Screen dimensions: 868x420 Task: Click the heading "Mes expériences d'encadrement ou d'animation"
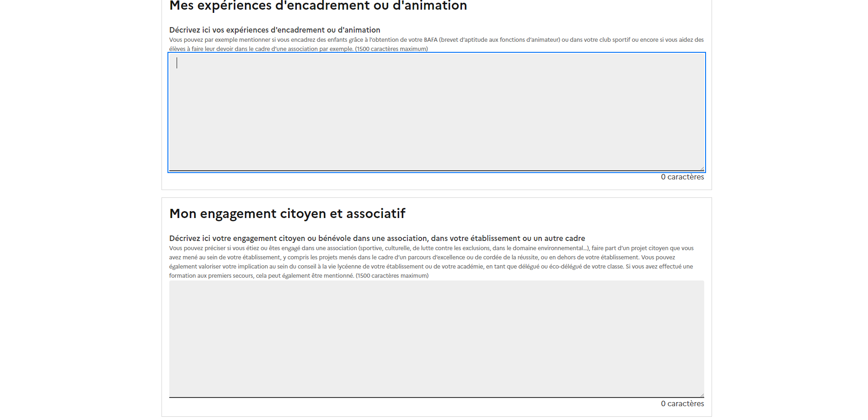[x=318, y=6]
